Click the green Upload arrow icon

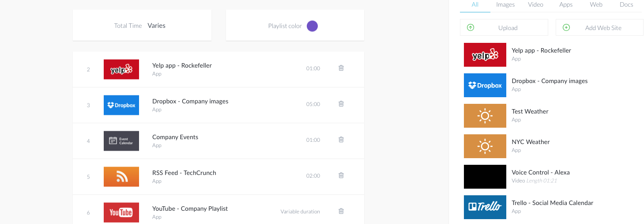click(471, 27)
